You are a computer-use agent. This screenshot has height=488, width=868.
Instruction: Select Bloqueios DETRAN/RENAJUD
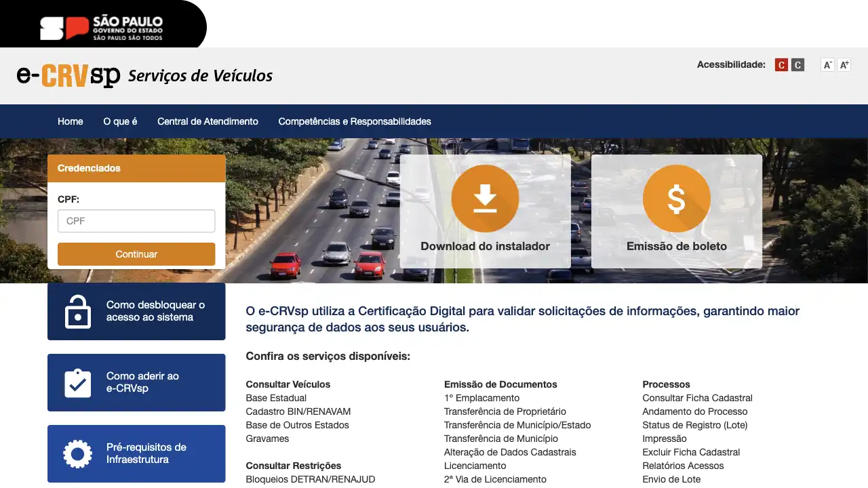click(310, 479)
